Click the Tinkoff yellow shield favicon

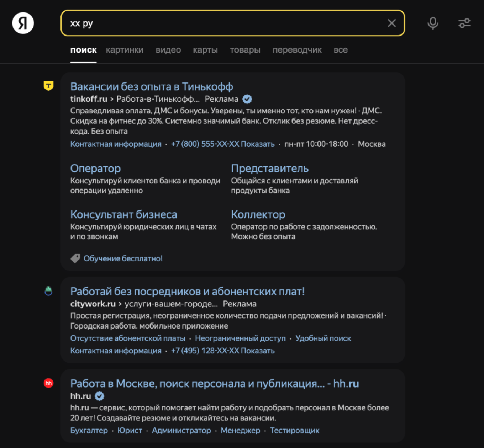coord(48,86)
